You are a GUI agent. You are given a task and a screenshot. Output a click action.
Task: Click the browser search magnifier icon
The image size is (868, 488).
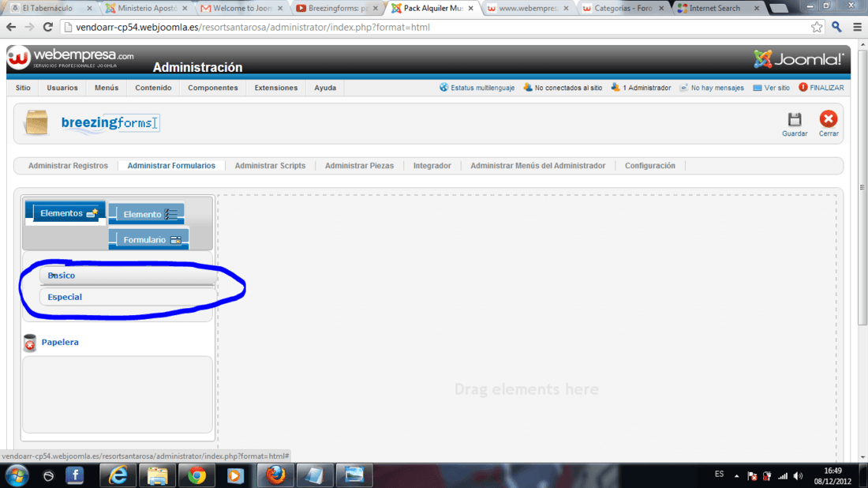pos(836,27)
